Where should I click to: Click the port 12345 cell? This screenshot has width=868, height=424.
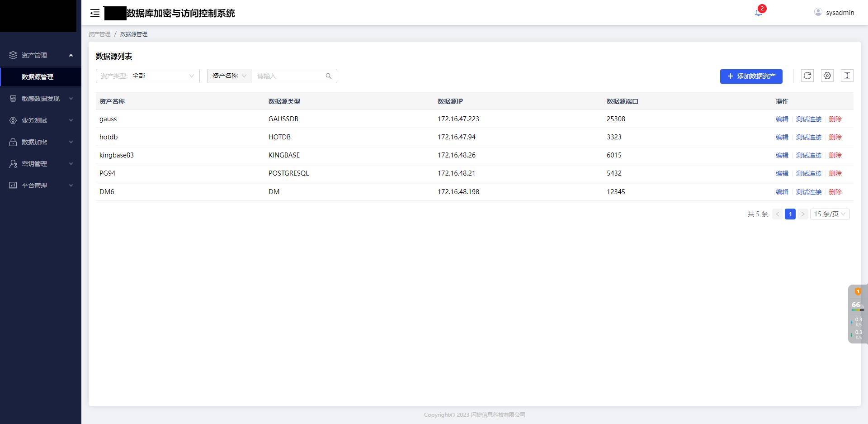click(x=616, y=192)
